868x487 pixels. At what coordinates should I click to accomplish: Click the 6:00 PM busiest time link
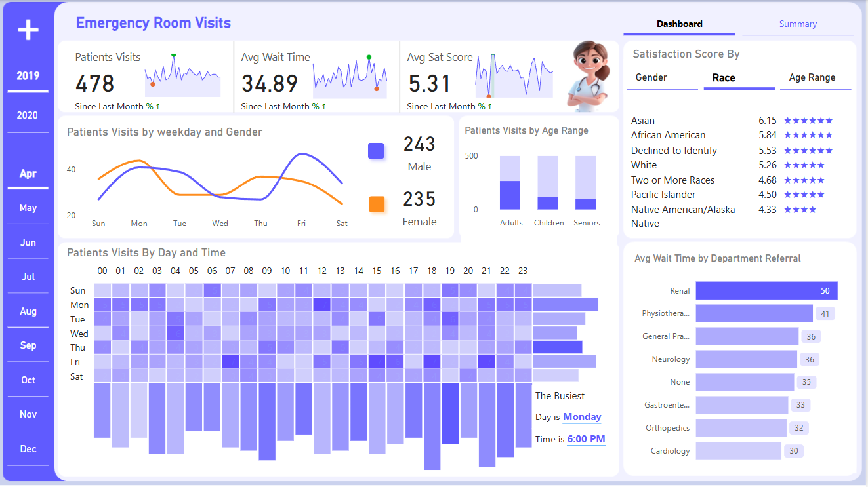pyautogui.click(x=586, y=439)
